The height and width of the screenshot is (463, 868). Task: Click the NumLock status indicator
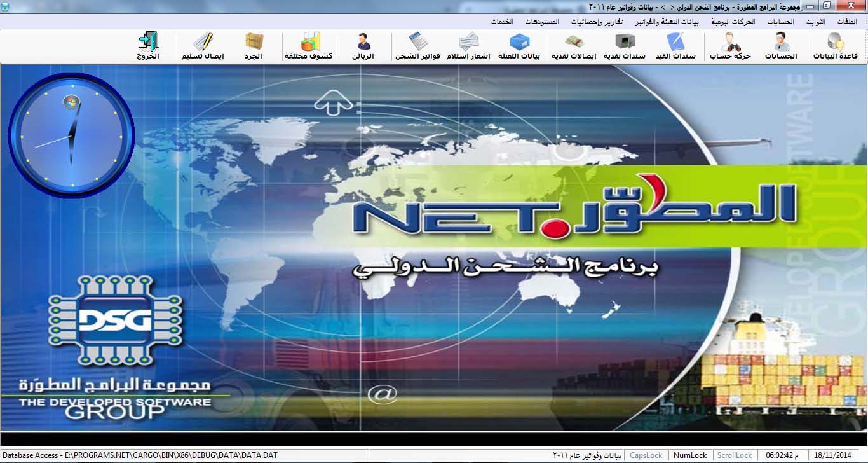click(690, 455)
